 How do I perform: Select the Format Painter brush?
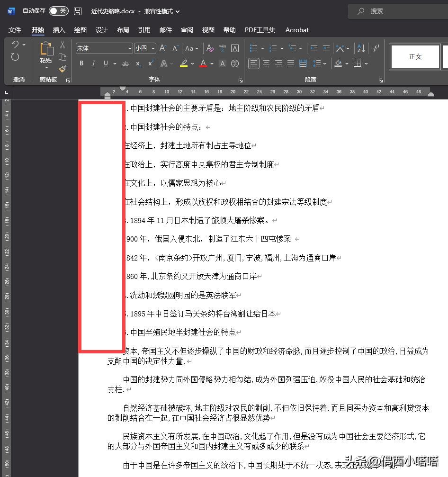click(x=63, y=69)
